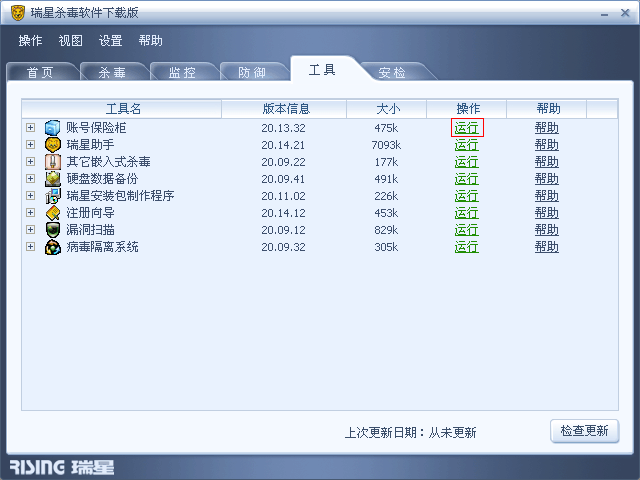Expand the 病毒隔离系统 row
The image size is (640, 480).
[x=31, y=247]
